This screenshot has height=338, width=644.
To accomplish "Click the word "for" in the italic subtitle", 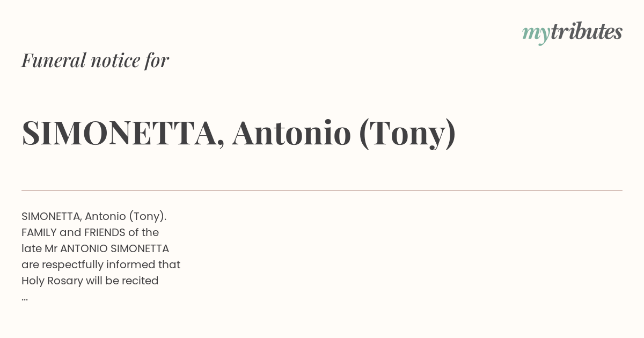I will [157, 60].
